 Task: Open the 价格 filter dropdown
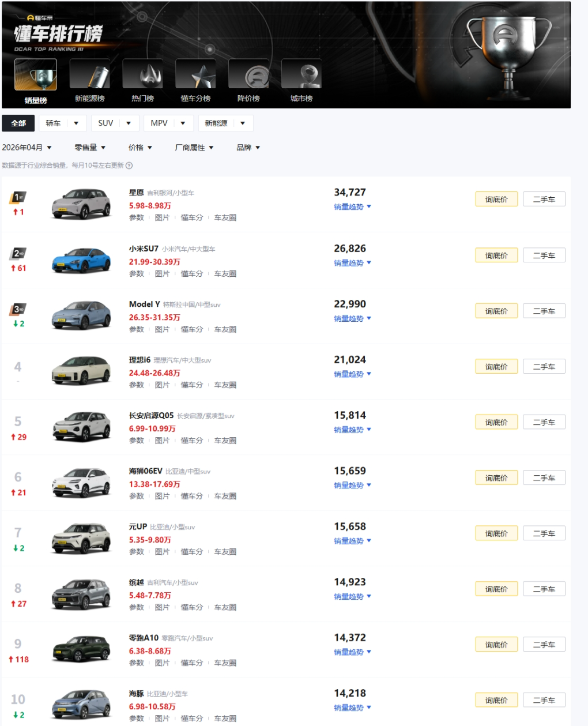(140, 148)
